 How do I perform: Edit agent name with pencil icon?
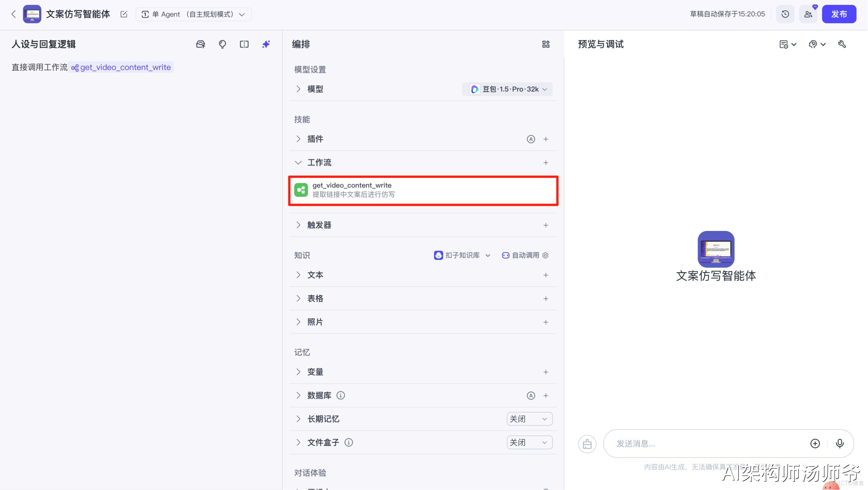click(124, 14)
